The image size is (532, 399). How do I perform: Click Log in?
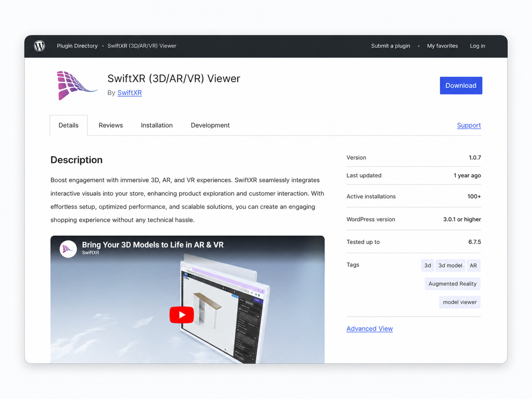click(x=477, y=46)
